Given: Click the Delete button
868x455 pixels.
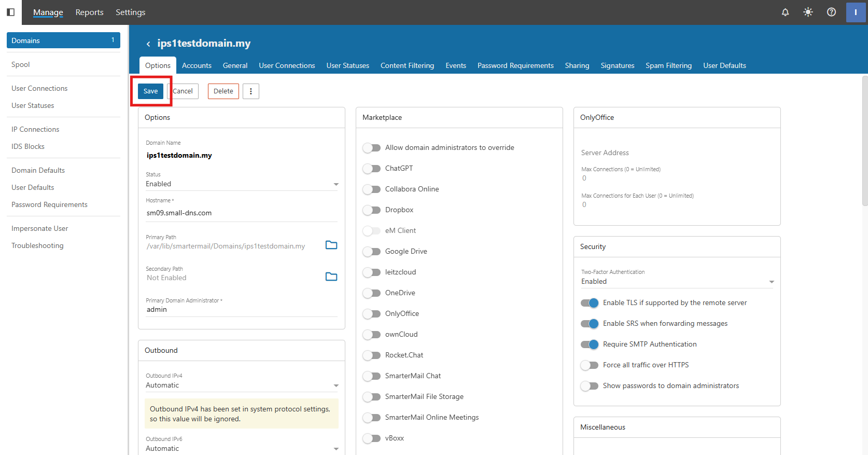Looking at the screenshot, I should (x=223, y=91).
